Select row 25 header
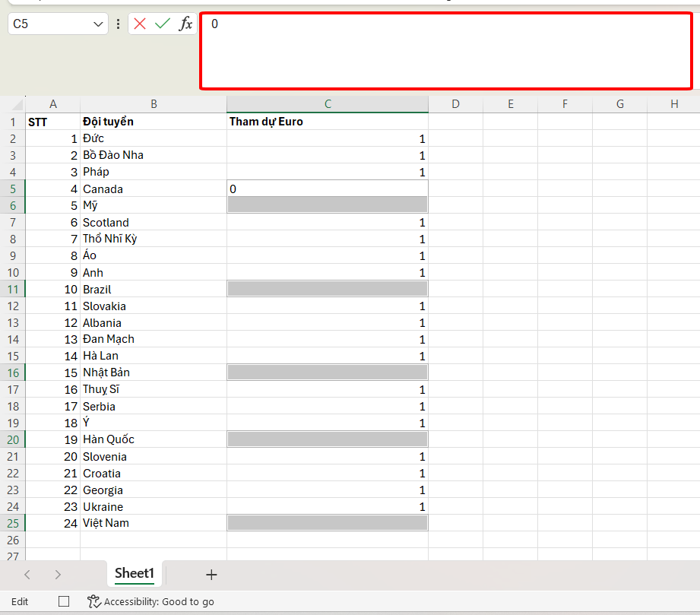The height and width of the screenshot is (615, 700). pyautogui.click(x=12, y=524)
